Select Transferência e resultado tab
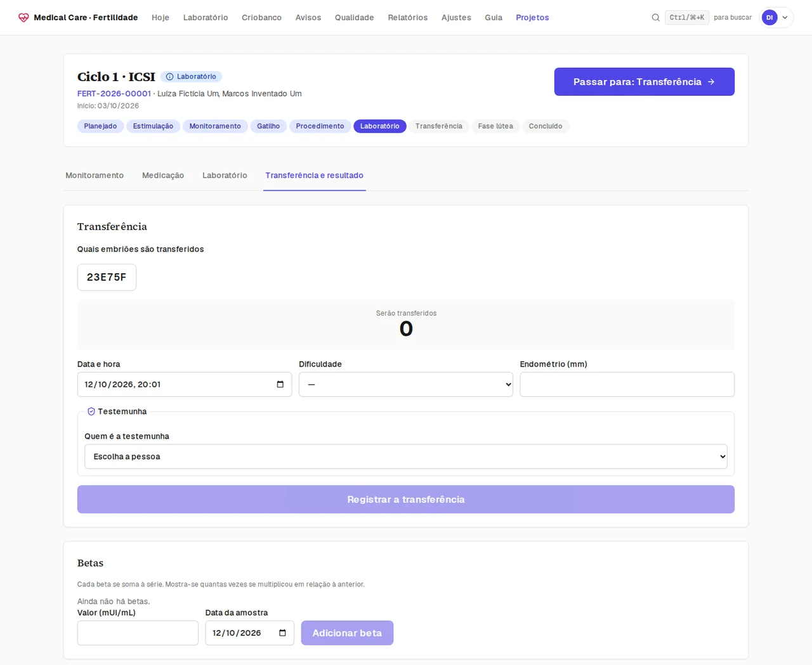 315,176
